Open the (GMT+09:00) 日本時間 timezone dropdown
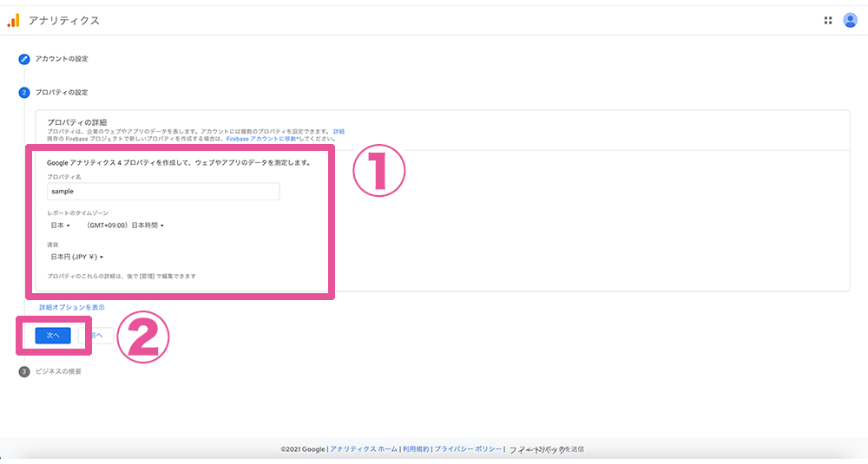 (125, 225)
